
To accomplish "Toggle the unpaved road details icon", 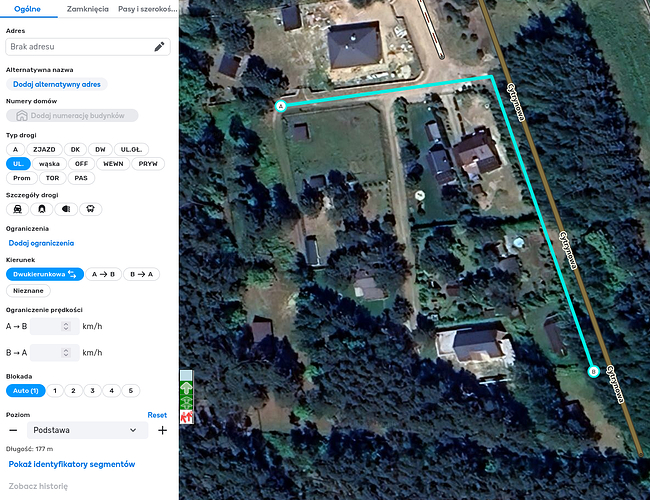I will pos(17,209).
